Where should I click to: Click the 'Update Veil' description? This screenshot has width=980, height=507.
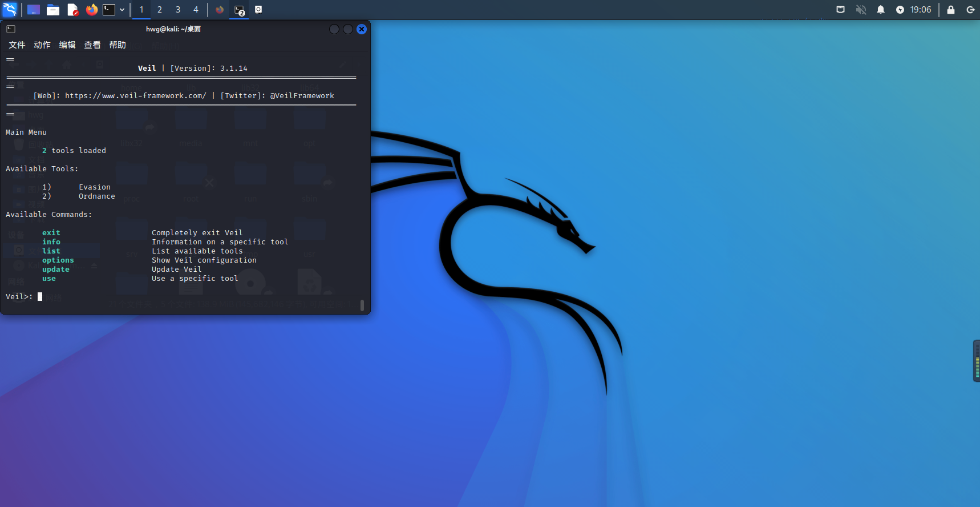point(177,269)
